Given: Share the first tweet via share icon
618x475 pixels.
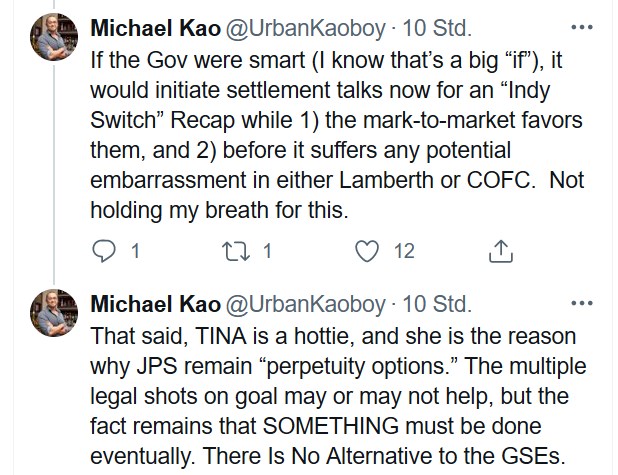Looking at the screenshot, I should click(x=498, y=252).
